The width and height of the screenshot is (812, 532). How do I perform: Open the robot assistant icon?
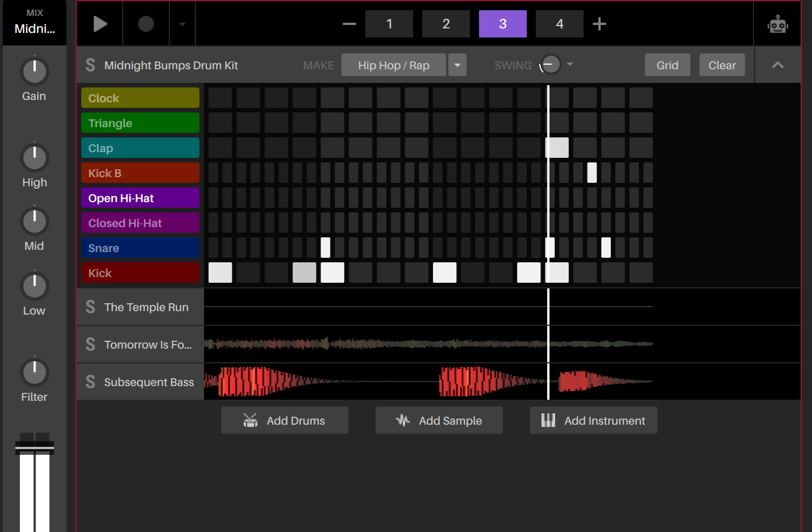pyautogui.click(x=778, y=24)
